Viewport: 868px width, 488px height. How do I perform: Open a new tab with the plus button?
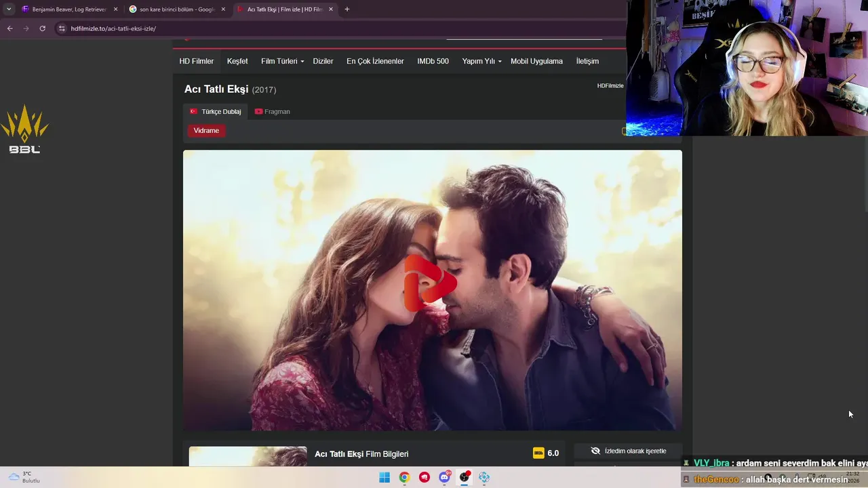pyautogui.click(x=347, y=9)
